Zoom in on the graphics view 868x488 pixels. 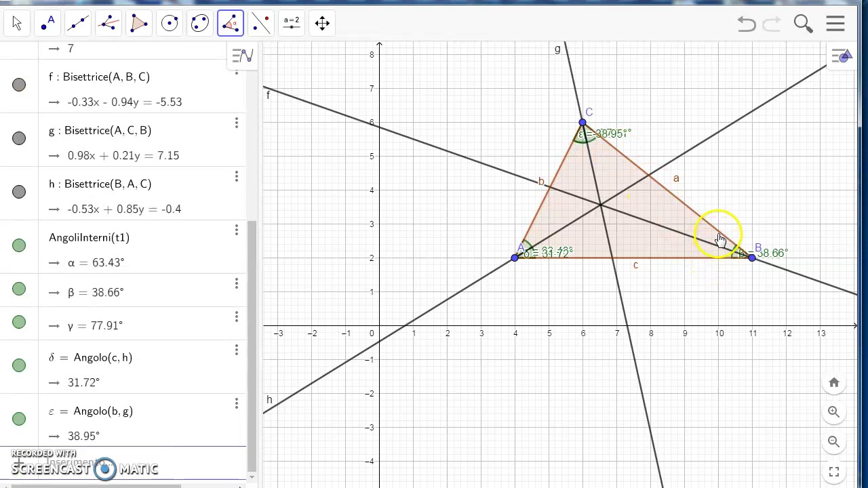pyautogui.click(x=834, y=412)
